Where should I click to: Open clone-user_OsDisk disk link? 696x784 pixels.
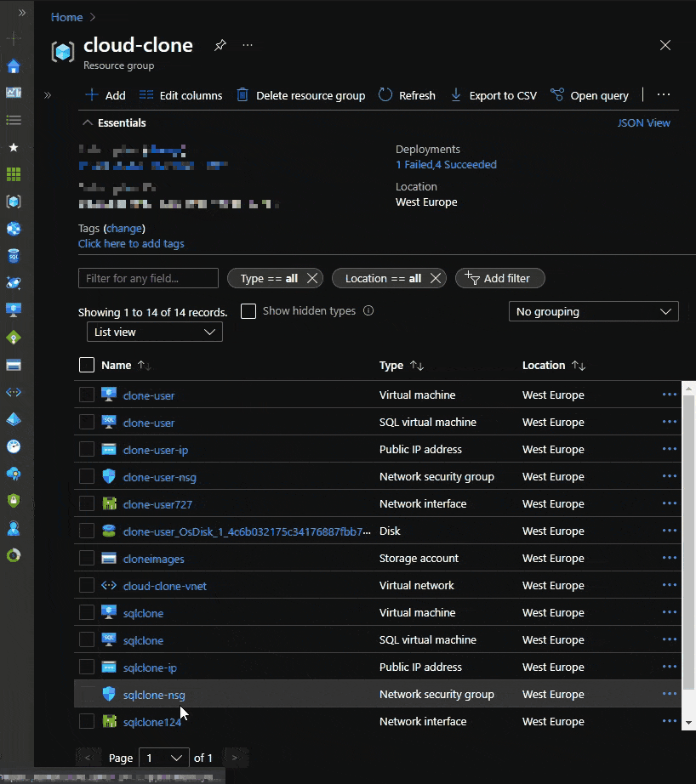247,531
